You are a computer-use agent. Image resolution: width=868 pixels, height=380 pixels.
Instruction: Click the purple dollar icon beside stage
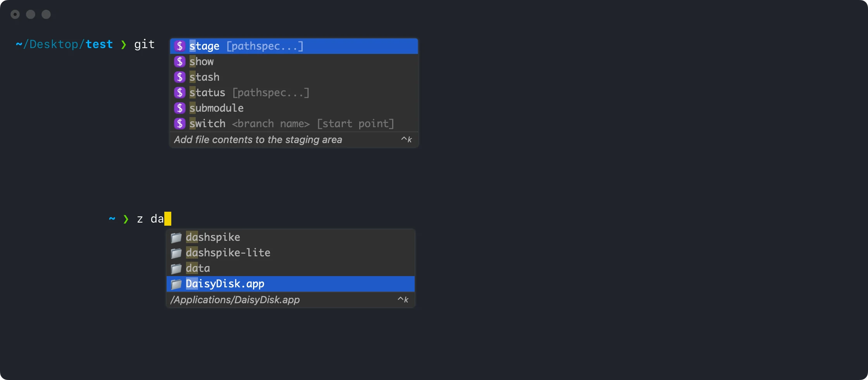point(179,46)
